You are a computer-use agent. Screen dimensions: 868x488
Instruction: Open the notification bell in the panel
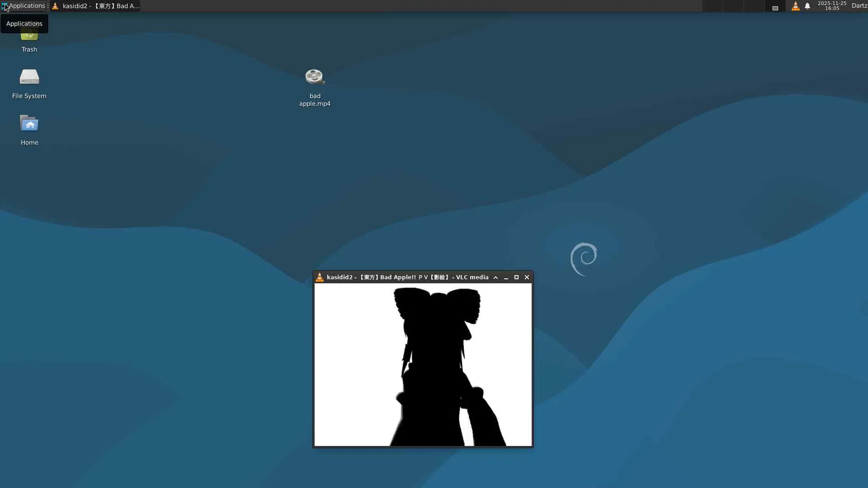[x=807, y=6]
